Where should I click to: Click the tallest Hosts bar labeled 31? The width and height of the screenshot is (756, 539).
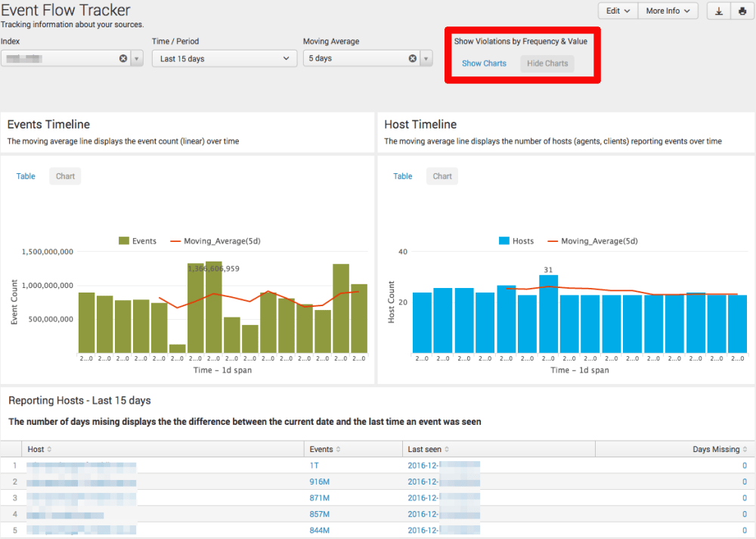click(548, 313)
